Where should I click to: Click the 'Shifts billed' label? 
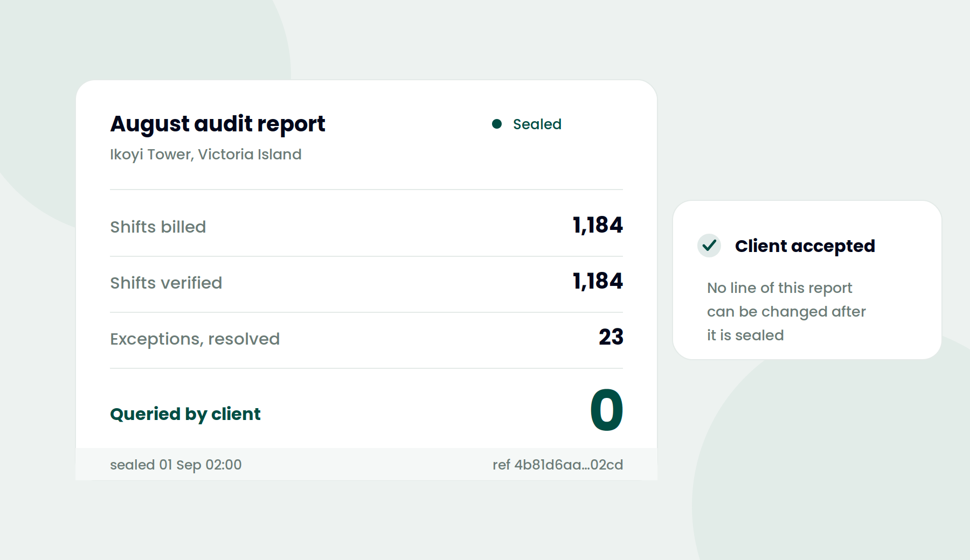click(158, 227)
